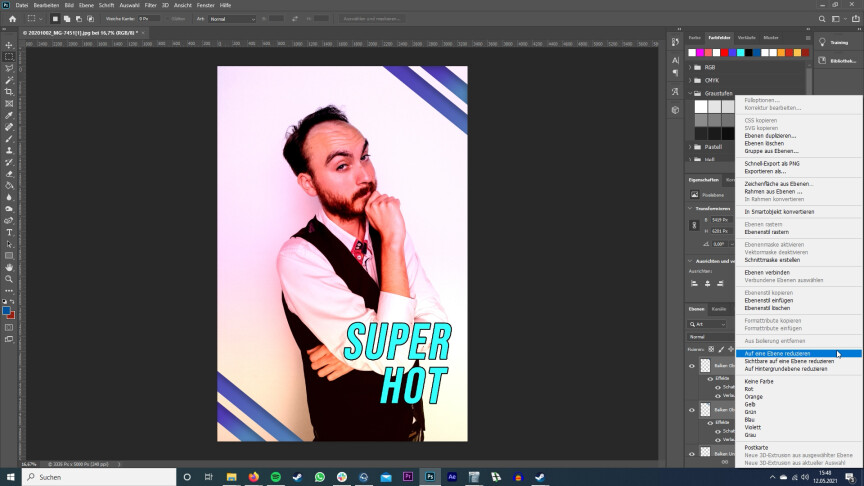This screenshot has height=486, width=864.
Task: Select the Move tool
Action: pos(9,45)
